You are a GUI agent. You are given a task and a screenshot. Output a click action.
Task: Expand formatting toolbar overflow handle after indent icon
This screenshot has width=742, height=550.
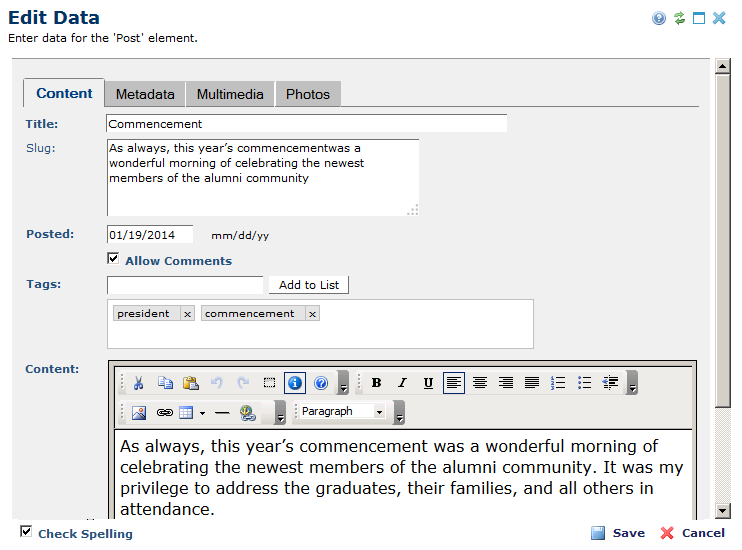tap(632, 383)
